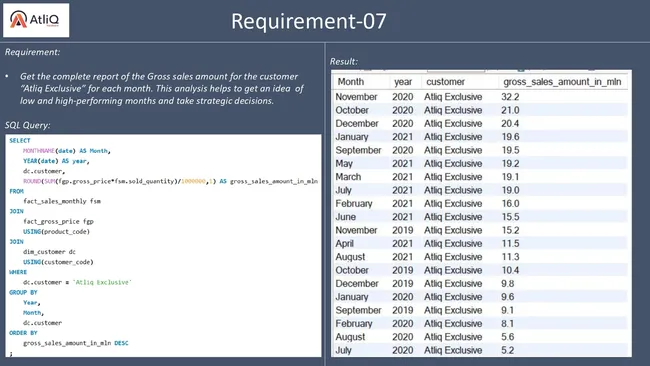This screenshot has height=366, width=650.
Task: Click the value 19.0
Action: pyautogui.click(x=510, y=190)
